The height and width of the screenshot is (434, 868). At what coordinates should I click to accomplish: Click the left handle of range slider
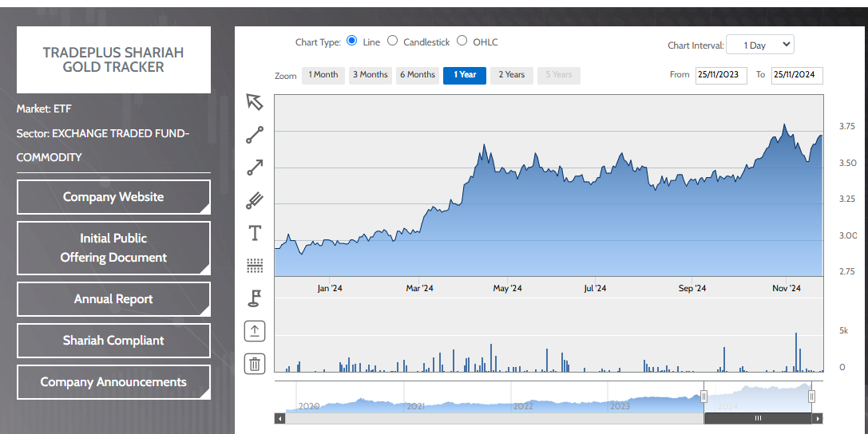pos(704,397)
